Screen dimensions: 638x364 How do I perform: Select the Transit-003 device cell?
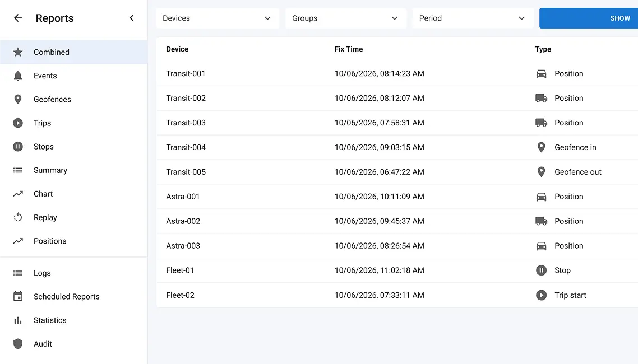(186, 123)
